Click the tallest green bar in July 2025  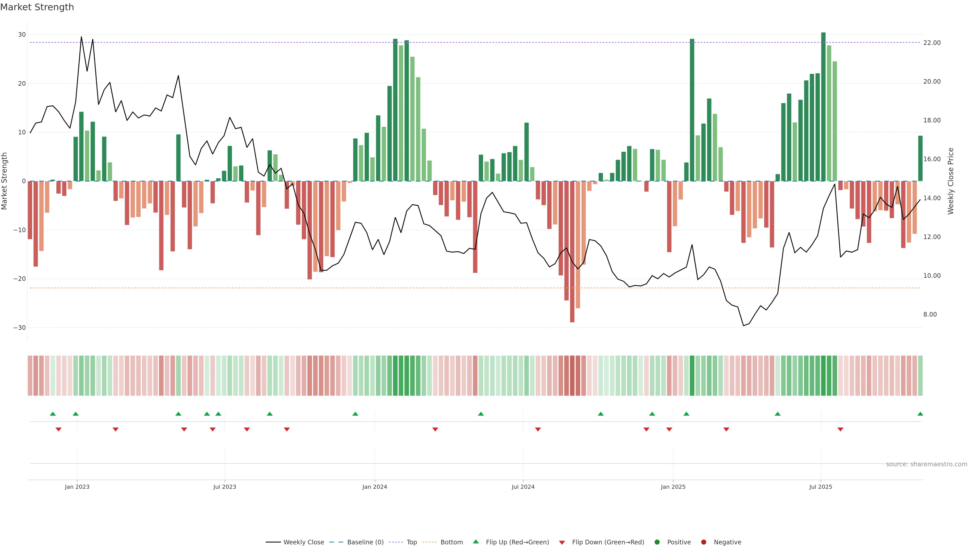point(823,106)
